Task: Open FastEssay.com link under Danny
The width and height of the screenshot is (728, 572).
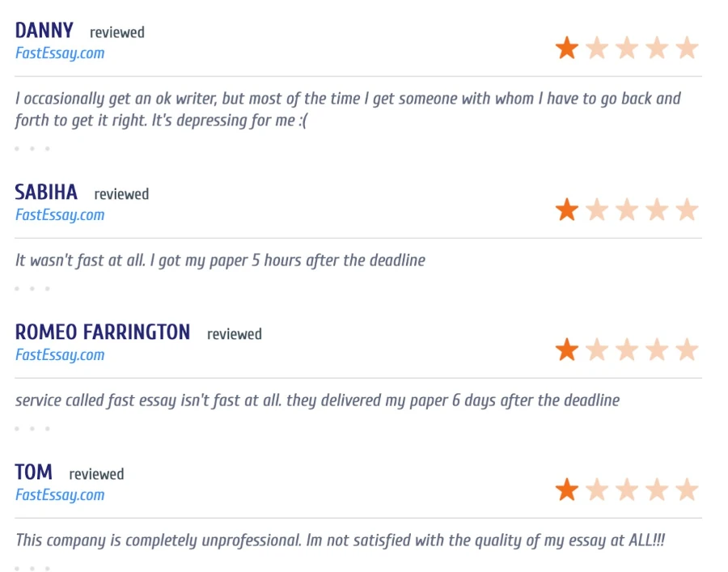Action: 60,53
